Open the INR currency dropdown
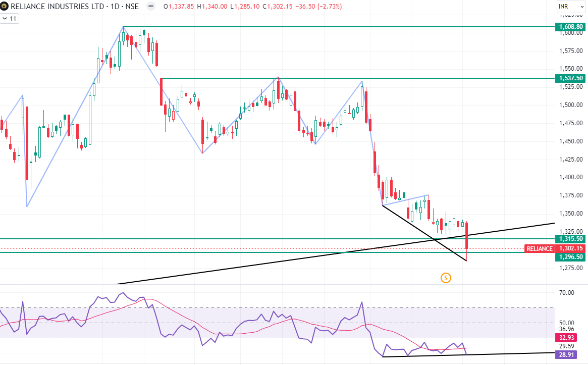The image size is (588, 365). point(570,7)
